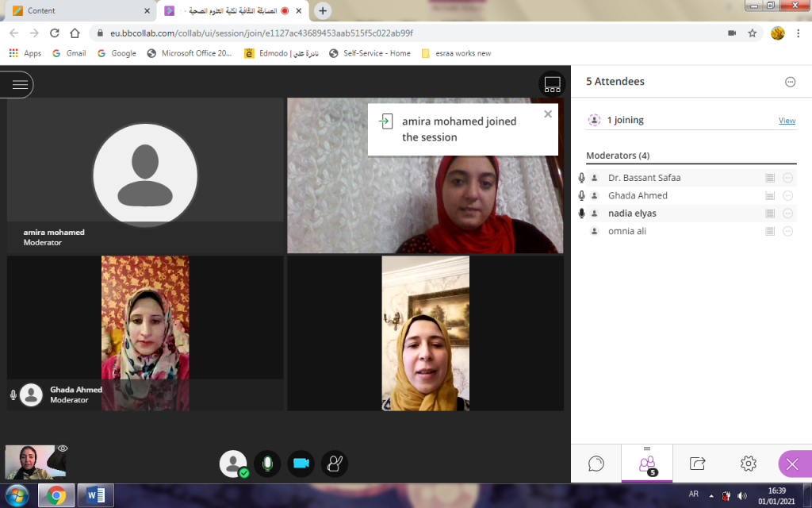The width and height of the screenshot is (812, 508).
Task: Open the Chat panel tab
Action: (596, 464)
